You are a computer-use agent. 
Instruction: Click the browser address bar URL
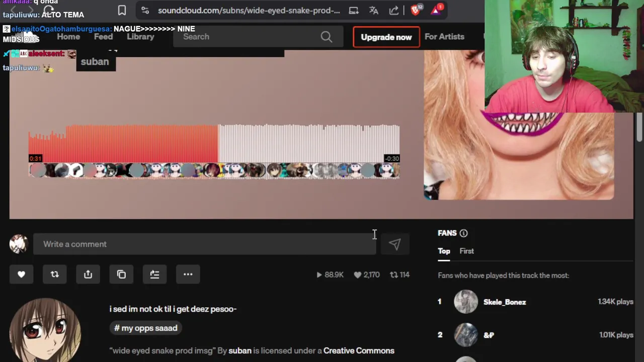click(249, 10)
